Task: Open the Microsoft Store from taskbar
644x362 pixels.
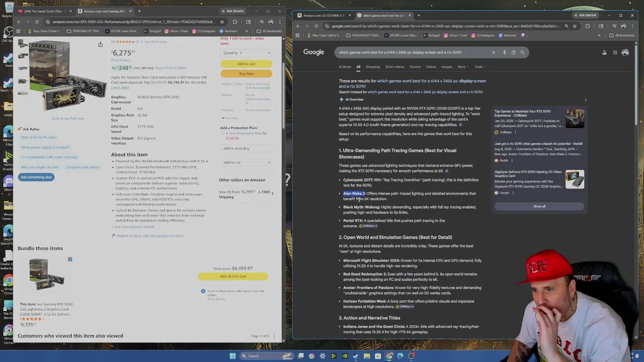Action: tap(378, 356)
